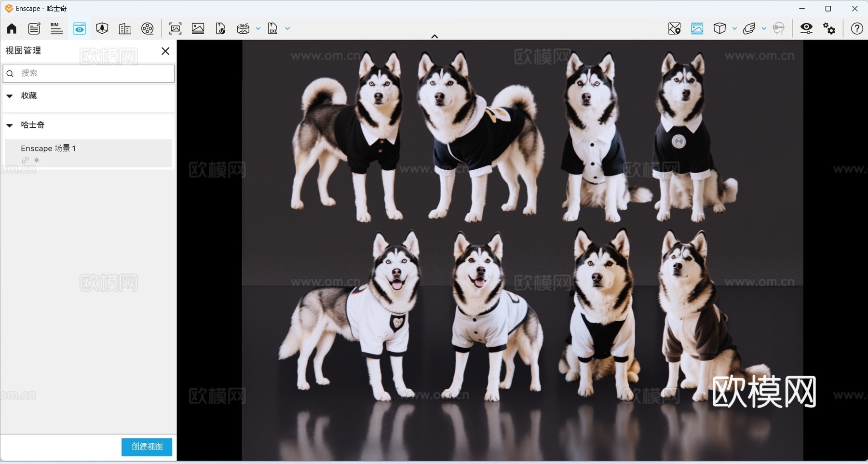The width and height of the screenshot is (868, 464).
Task: Click the 哈士奇 section label
Action: tap(33, 125)
